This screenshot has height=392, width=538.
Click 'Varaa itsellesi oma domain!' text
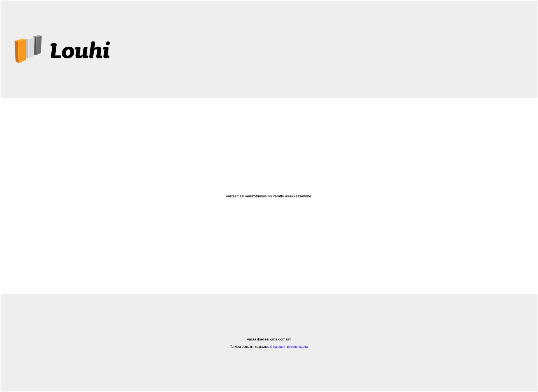point(269,339)
